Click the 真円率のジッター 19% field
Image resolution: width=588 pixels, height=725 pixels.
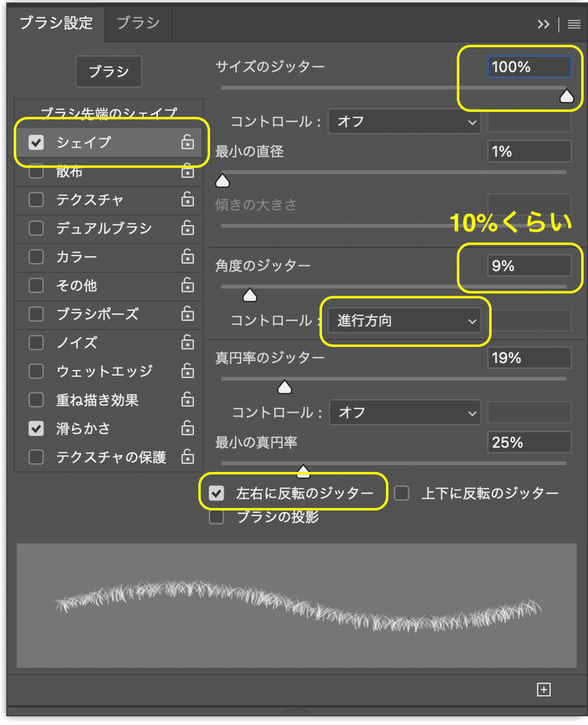529,358
